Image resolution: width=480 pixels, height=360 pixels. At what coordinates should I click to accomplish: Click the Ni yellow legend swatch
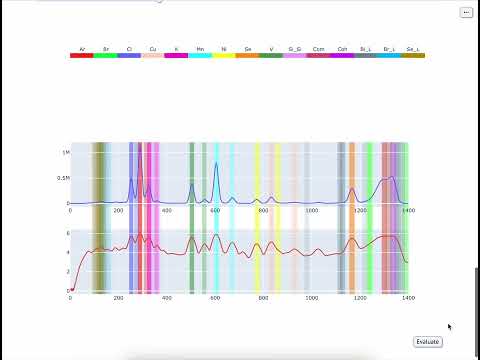point(224,56)
